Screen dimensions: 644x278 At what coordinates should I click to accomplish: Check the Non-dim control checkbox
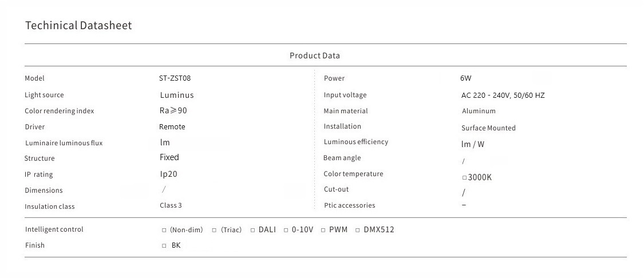click(164, 231)
